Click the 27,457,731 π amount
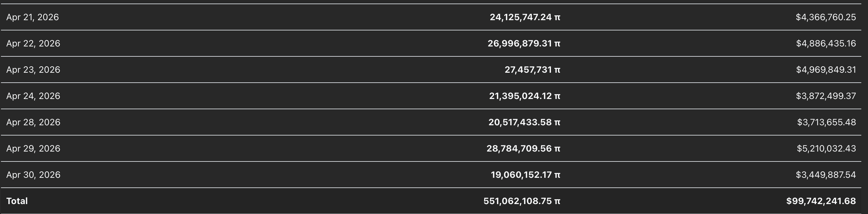The width and height of the screenshot is (868, 214). [x=532, y=70]
